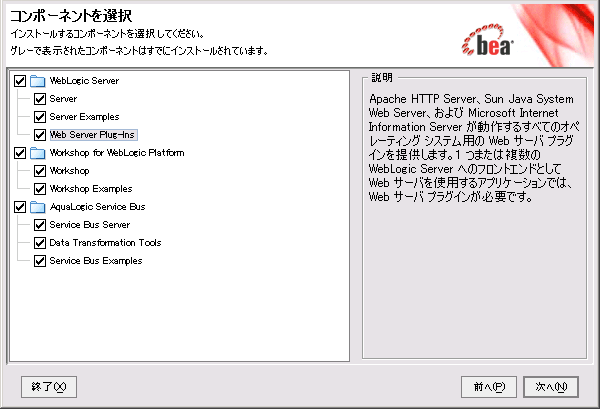This screenshot has width=600, height=409.
Task: Toggle the Server component checkbox
Action: pyautogui.click(x=40, y=99)
